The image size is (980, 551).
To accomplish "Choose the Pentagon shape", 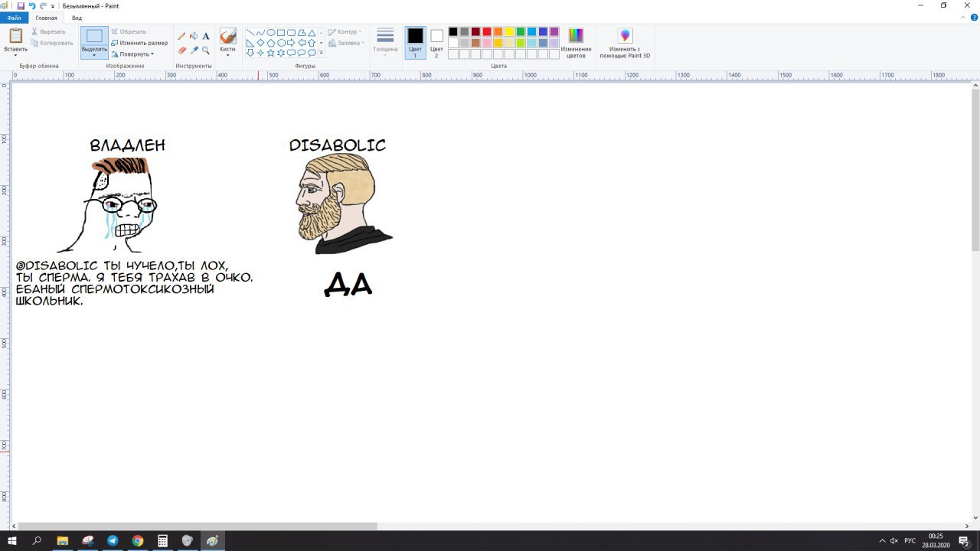I will [x=271, y=43].
